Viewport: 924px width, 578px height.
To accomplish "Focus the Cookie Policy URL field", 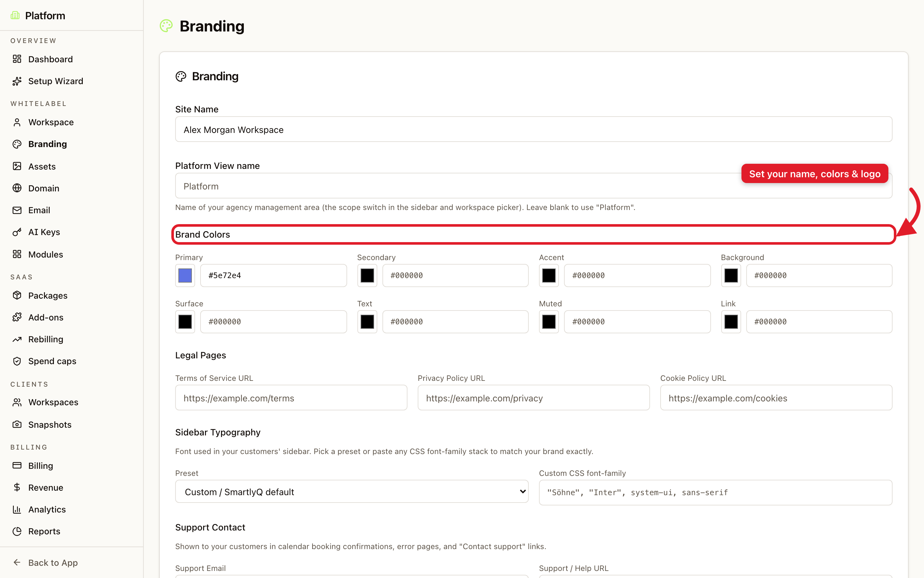I will point(776,398).
